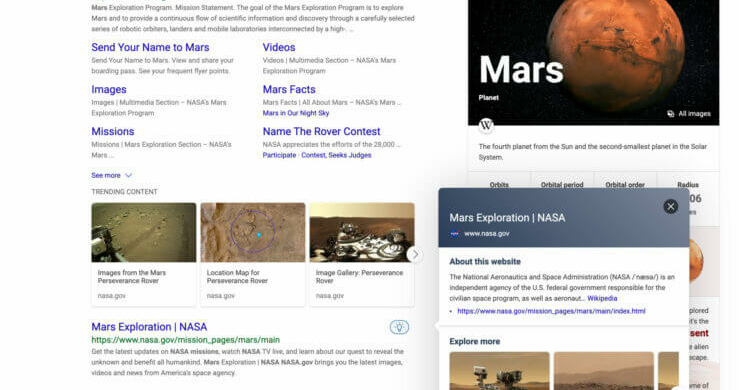
Task: Click the green nasa.gov mission_pages URL
Action: (186, 340)
